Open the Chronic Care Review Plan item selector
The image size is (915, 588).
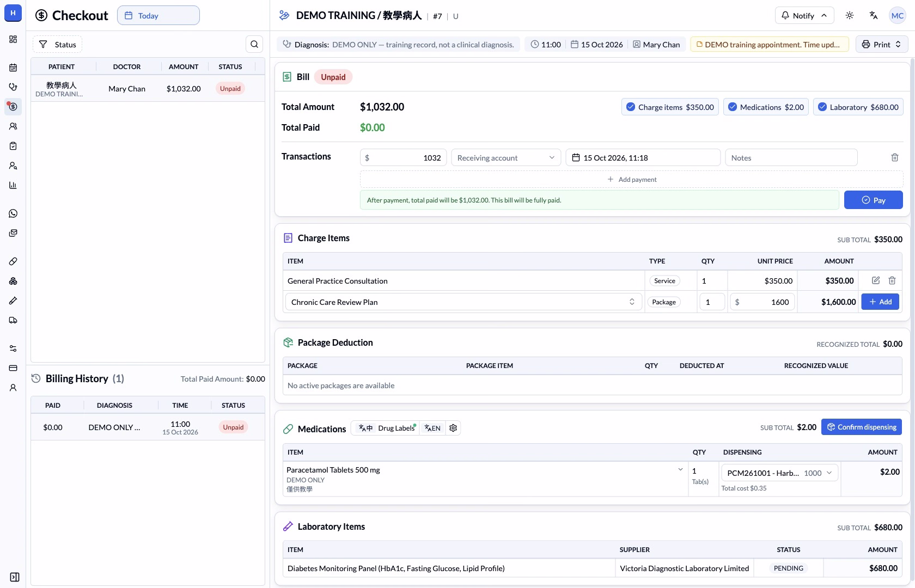click(x=463, y=302)
